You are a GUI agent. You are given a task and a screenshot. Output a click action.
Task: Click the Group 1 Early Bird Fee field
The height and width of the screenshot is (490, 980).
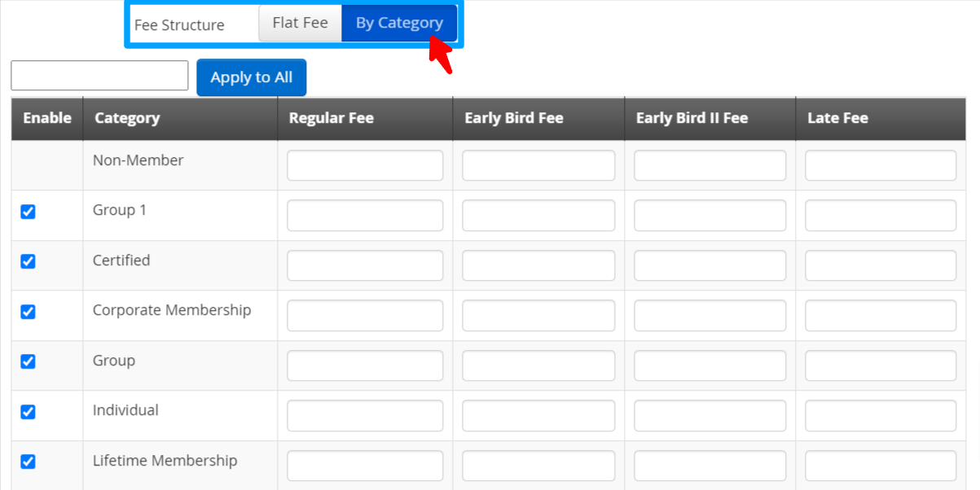coord(538,215)
